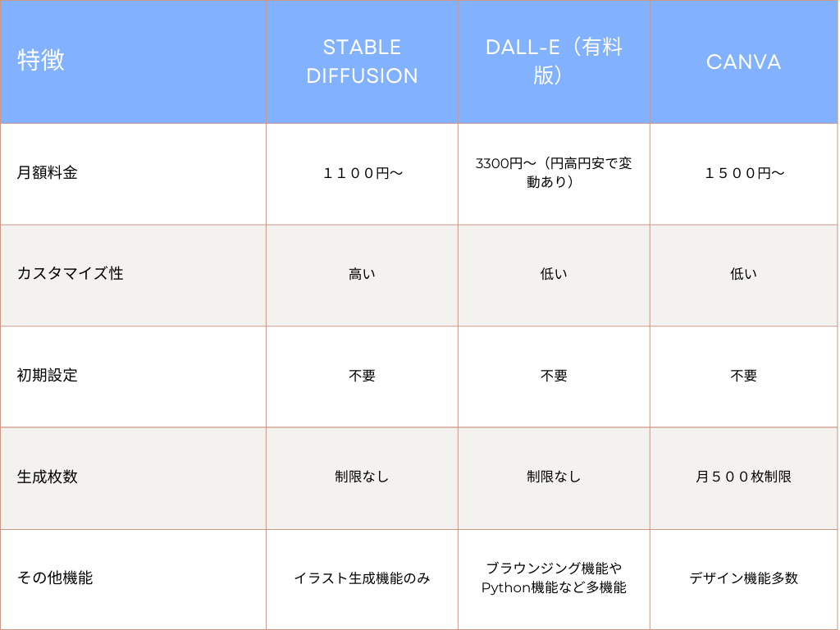This screenshot has width=840, height=630.
Task: Select the １１００円～ price cell
Action: point(362,173)
